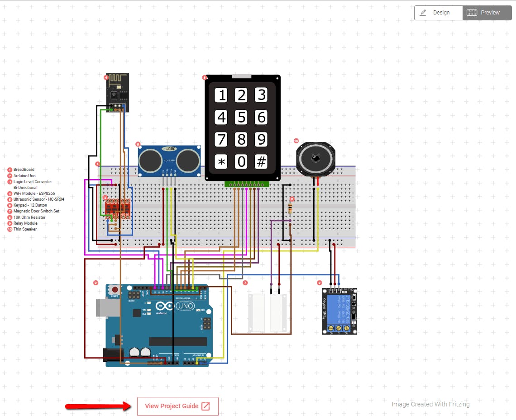Click the BreadBoard legend entry
The height and width of the screenshot is (420, 516).
24,170
